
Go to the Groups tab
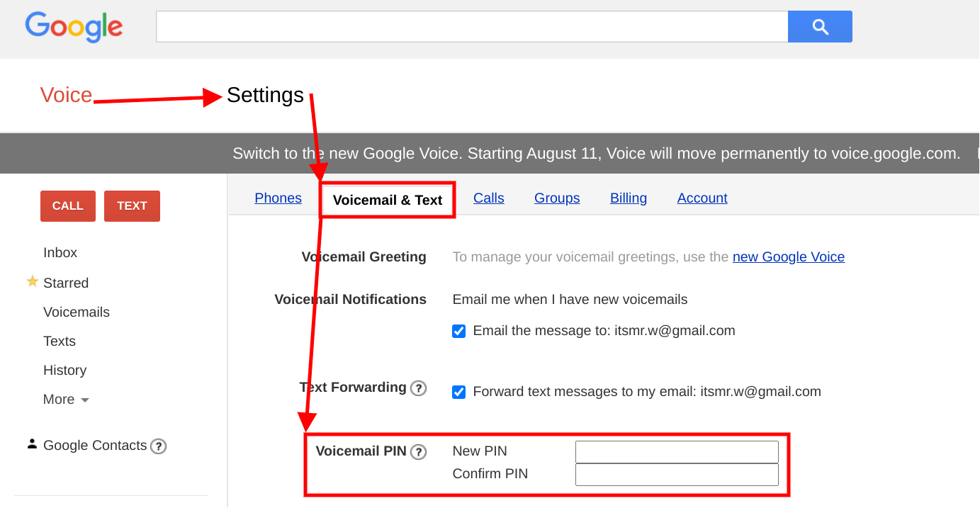click(x=557, y=198)
